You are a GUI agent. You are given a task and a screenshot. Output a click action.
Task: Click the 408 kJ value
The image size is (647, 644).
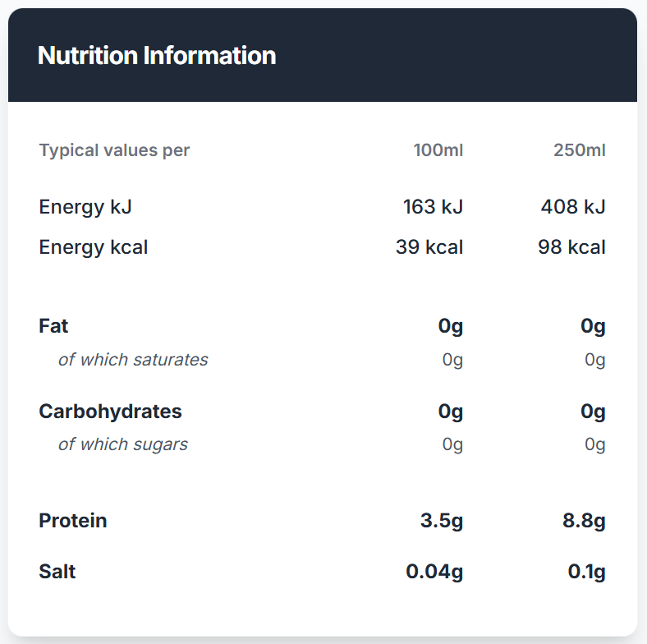pos(573,207)
